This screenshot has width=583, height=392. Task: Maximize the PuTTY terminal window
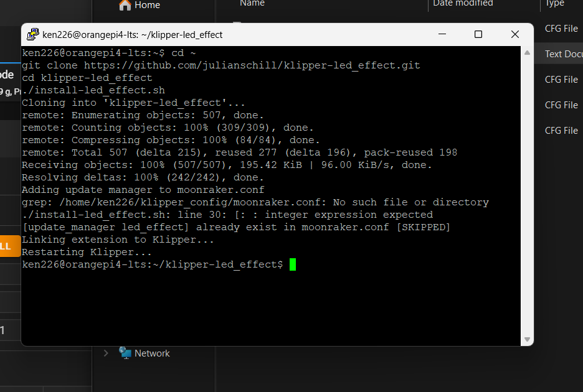coord(478,34)
